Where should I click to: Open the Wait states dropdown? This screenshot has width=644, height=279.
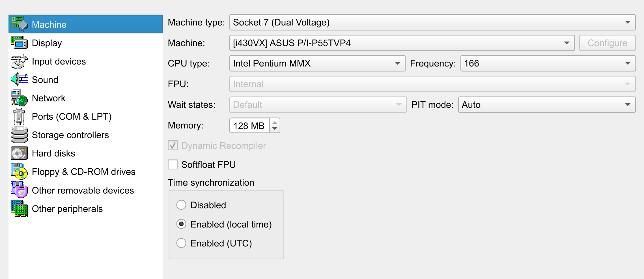(318, 105)
